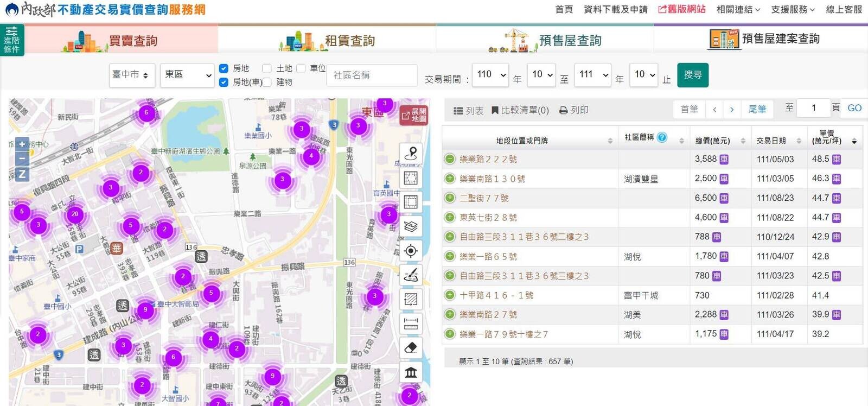Click GO to jump to page
This screenshot has width=868, height=406.
[x=854, y=108]
